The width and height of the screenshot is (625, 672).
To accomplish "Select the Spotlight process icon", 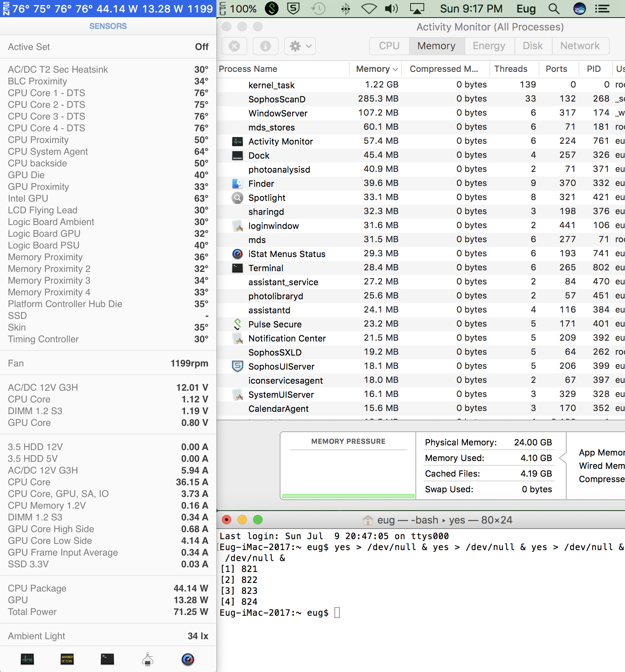I will pos(237,198).
